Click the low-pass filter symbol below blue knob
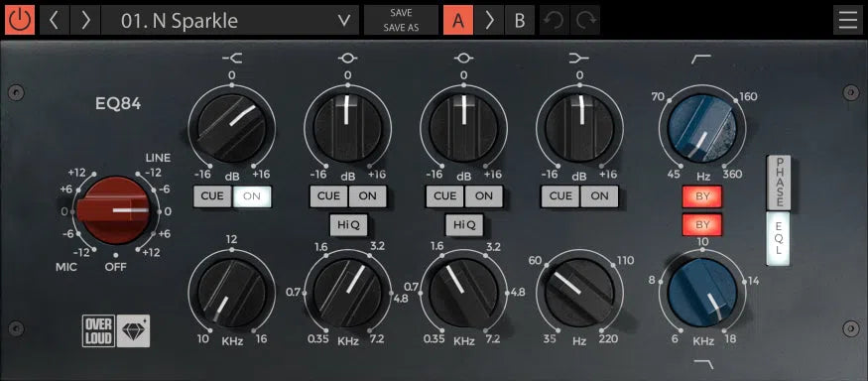 [x=703, y=364]
